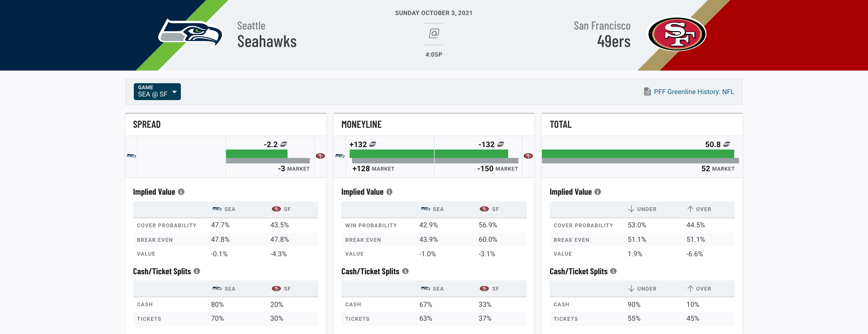
Task: Click Moneyline Cash/Ticket Splits info icon
Action: 405,271
